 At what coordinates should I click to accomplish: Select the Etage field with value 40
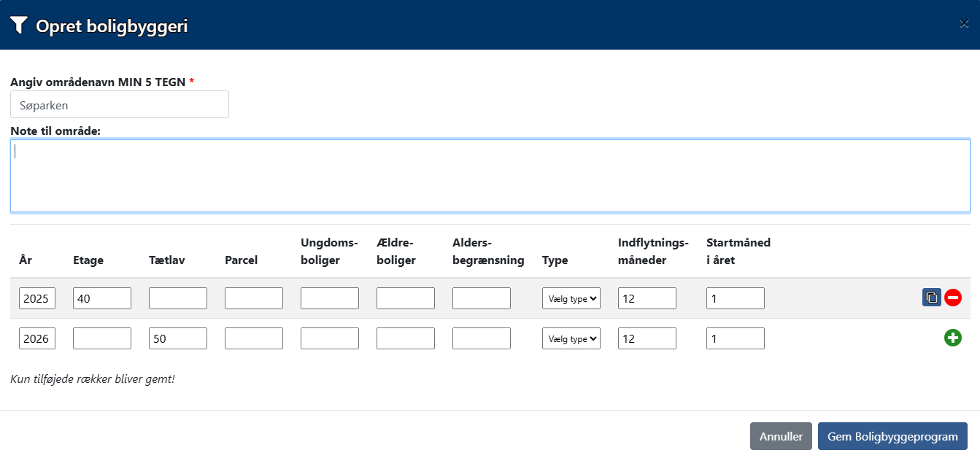102,298
